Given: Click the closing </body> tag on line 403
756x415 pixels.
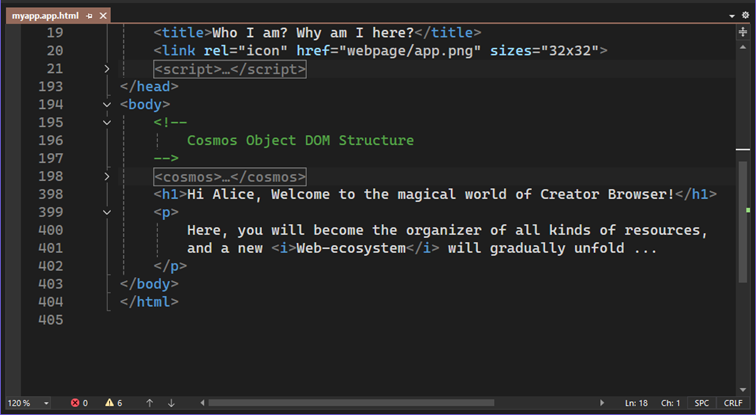Looking at the screenshot, I should [x=149, y=284].
